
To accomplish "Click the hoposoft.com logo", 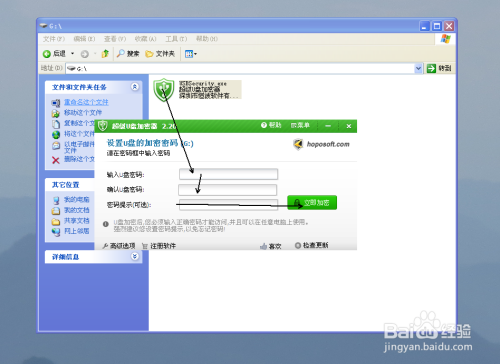I will pos(321,144).
